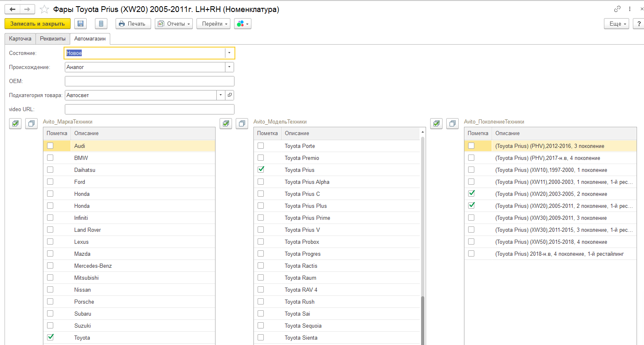644x345 pixels.
Task: Click the Печать button
Action: tap(133, 24)
